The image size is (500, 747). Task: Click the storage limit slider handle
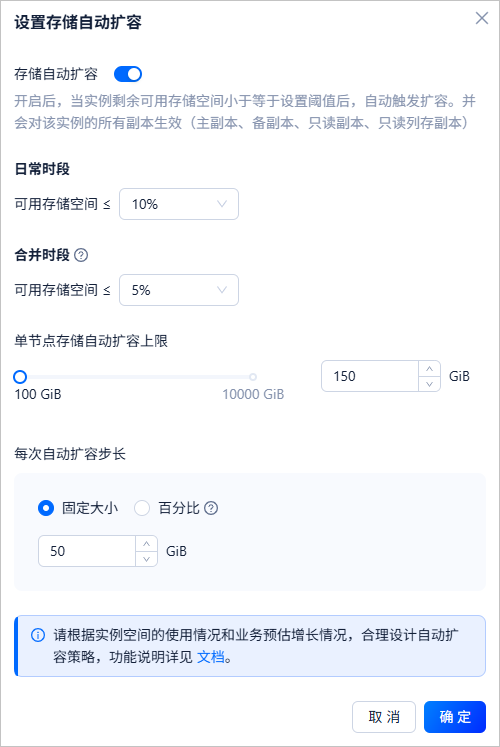[x=20, y=377]
